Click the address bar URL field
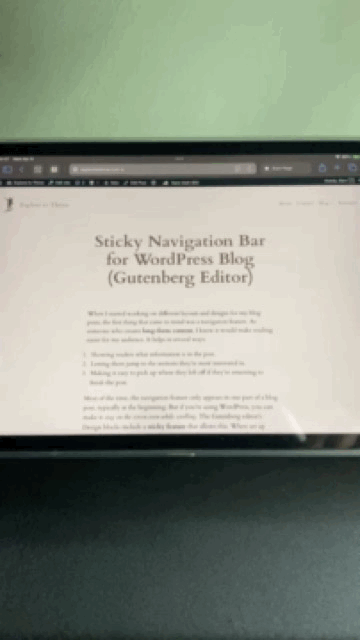The height and width of the screenshot is (640, 360). [162, 169]
